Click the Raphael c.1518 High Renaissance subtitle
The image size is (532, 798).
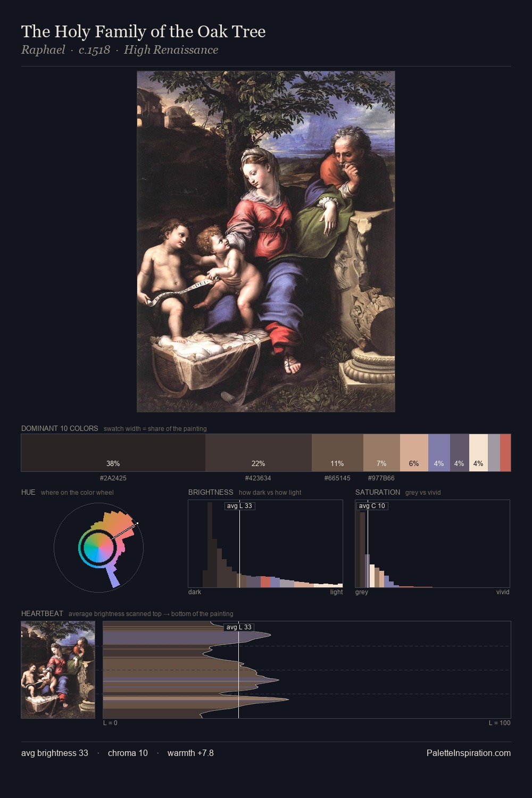pos(120,50)
